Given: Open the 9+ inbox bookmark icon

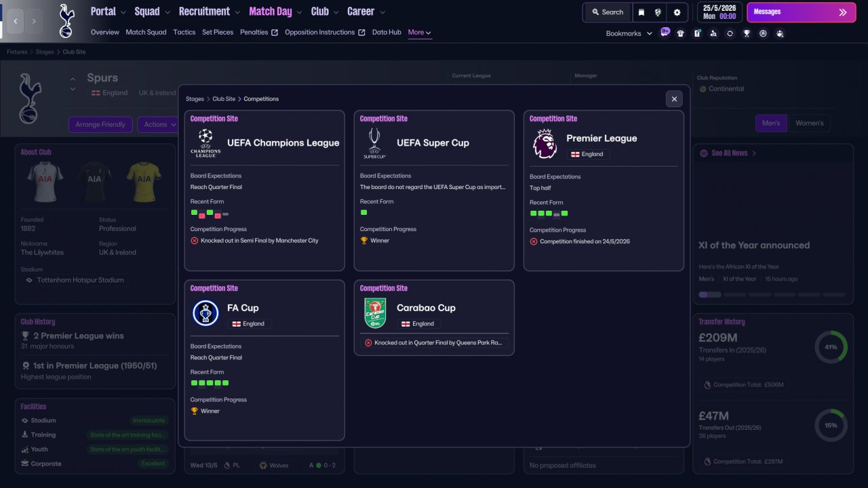Looking at the screenshot, I should coord(665,33).
